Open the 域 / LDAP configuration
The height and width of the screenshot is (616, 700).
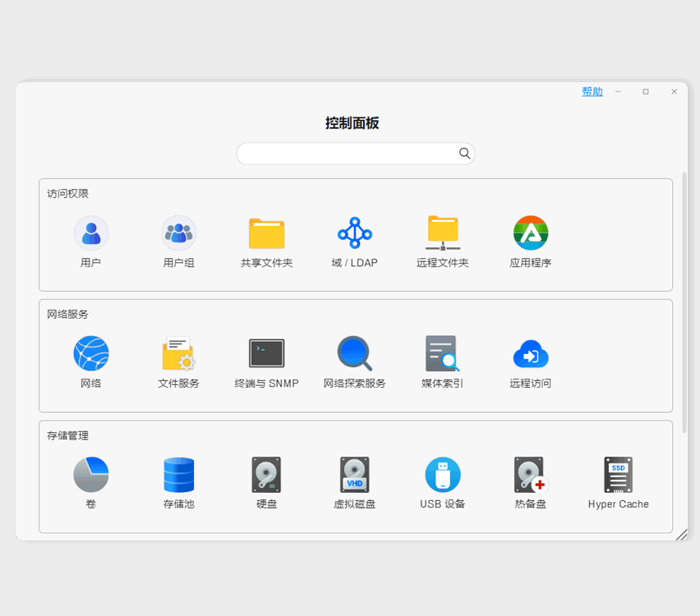pos(354,241)
